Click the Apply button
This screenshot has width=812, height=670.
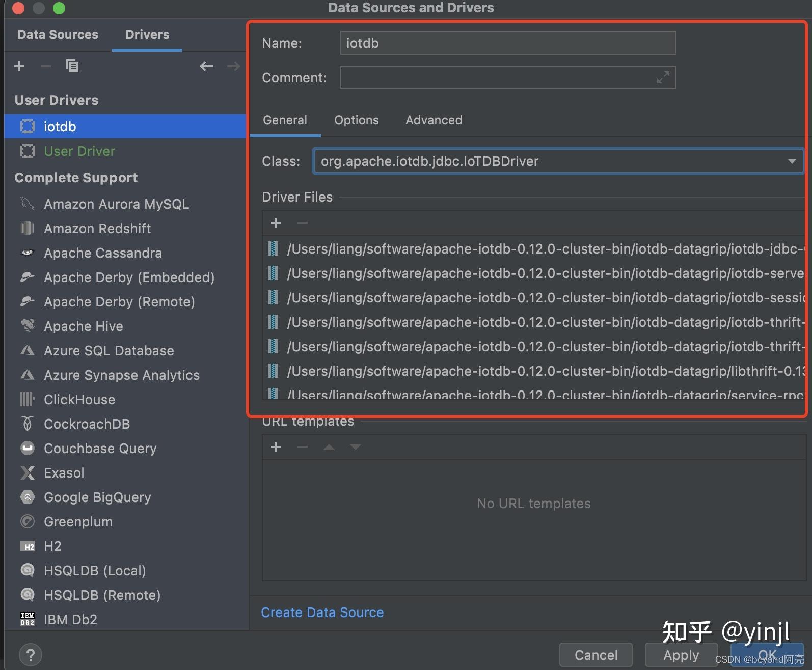(x=681, y=655)
